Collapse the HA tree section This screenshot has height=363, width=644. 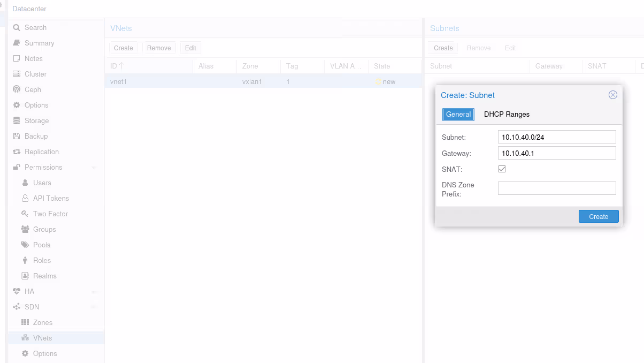click(x=94, y=292)
